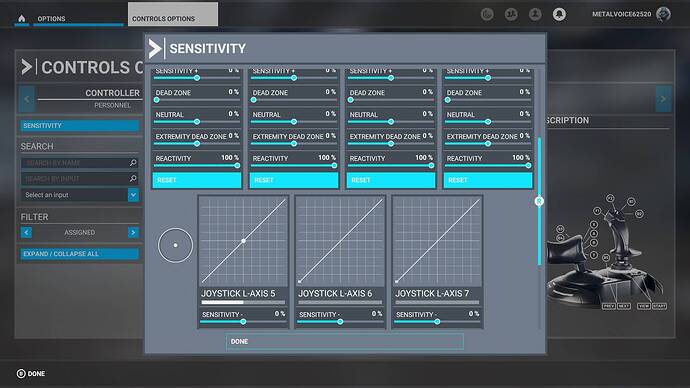Open the friends group icon in the top bar
Screen dimensions: 690x388
(x=511, y=15)
